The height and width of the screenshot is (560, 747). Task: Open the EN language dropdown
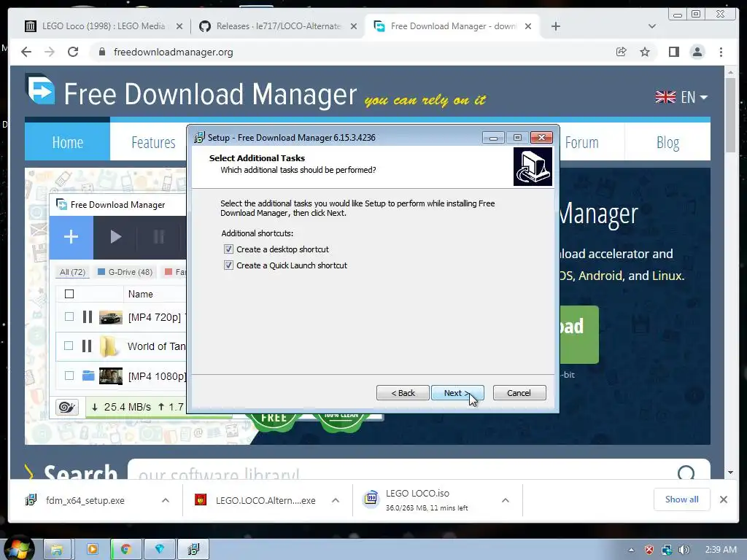click(x=681, y=97)
